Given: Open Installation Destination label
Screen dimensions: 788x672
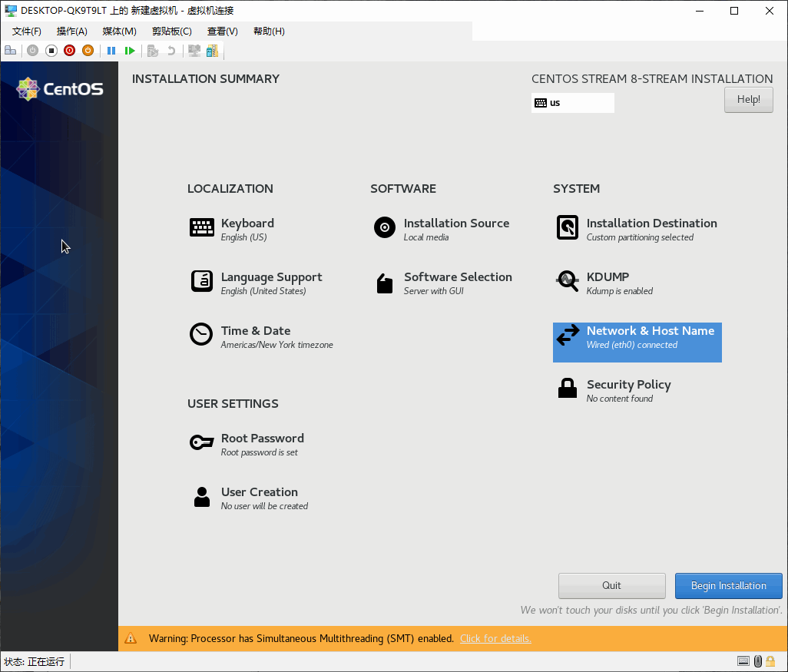Looking at the screenshot, I should click(652, 223).
